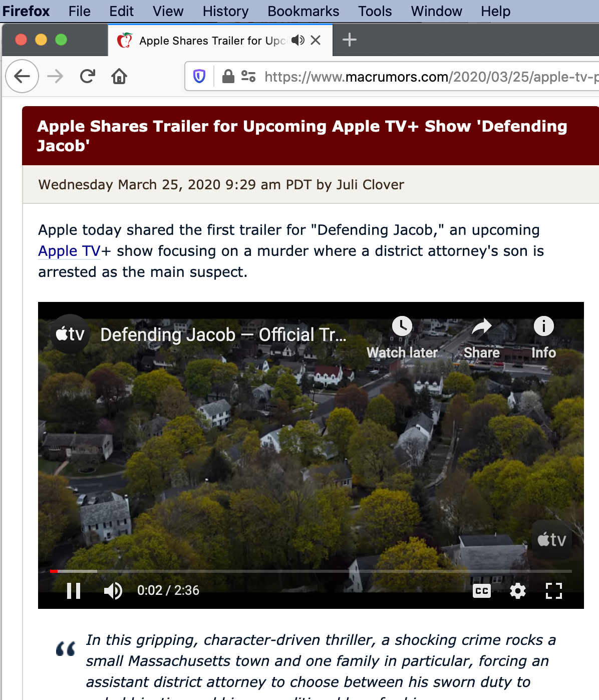Share the Defending Jacob video

(x=482, y=338)
